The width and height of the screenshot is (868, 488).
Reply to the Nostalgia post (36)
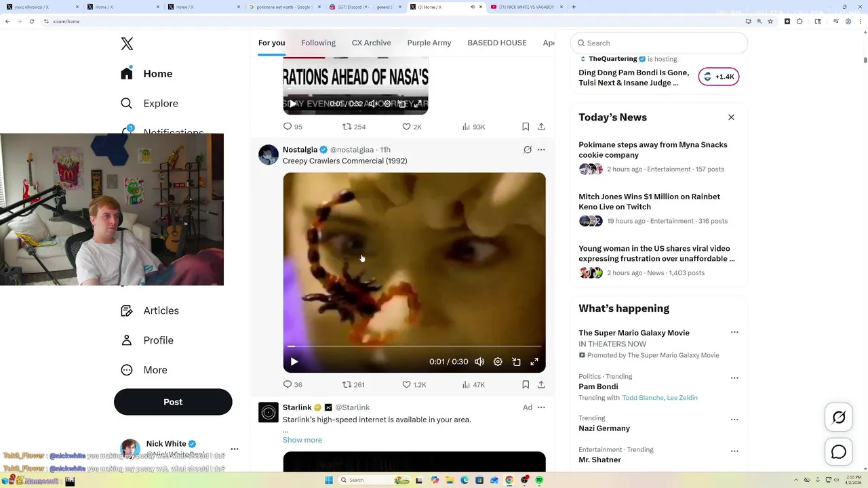point(293,384)
